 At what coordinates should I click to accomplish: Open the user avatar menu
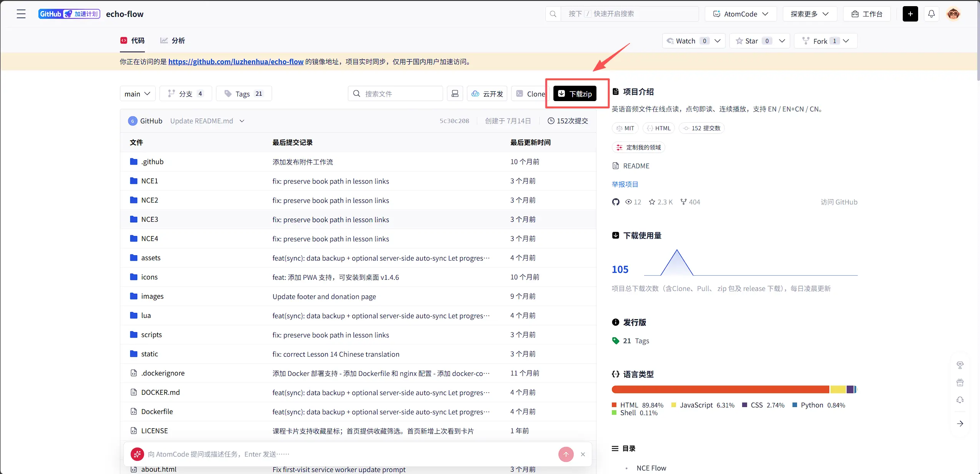(953, 14)
